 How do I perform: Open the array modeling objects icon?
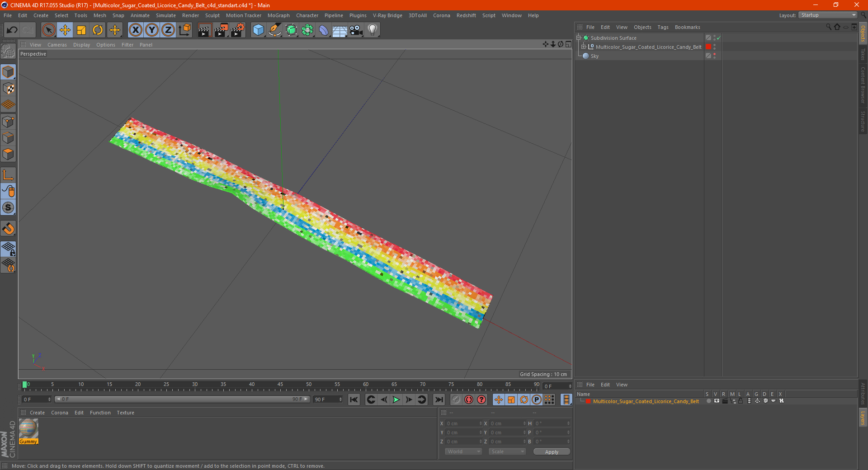[307, 30]
